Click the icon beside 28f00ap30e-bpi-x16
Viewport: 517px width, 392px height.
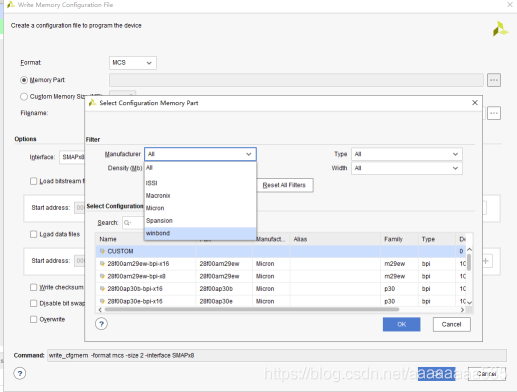(x=102, y=301)
